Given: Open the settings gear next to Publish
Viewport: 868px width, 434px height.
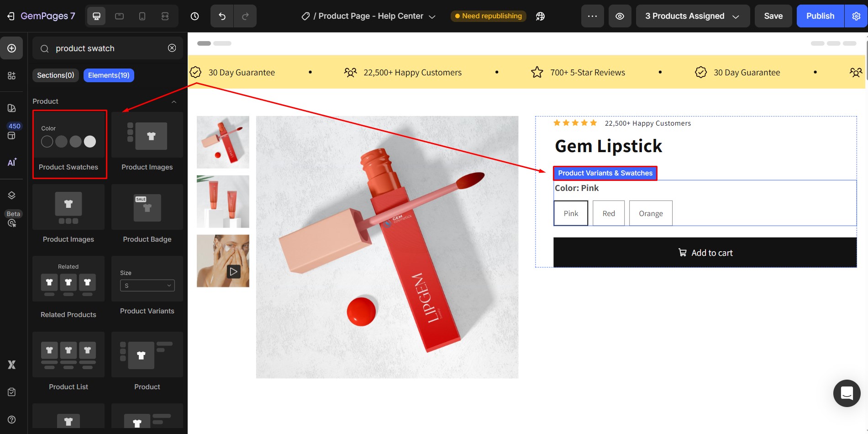Looking at the screenshot, I should pos(856,16).
